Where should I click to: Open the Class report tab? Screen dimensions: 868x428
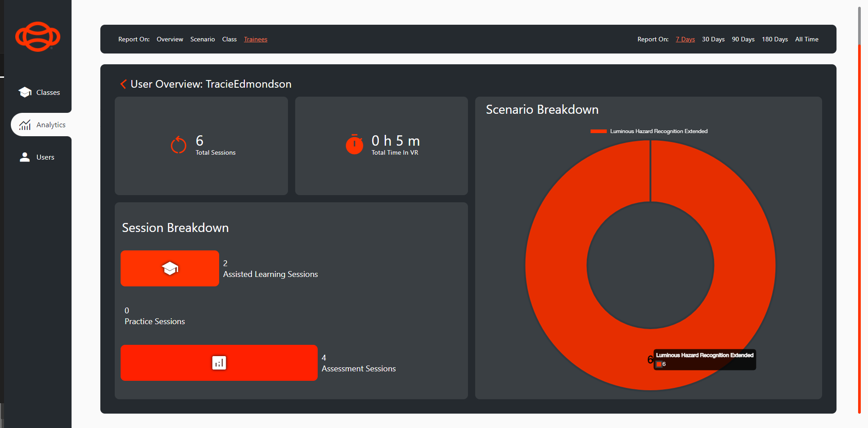pos(229,39)
